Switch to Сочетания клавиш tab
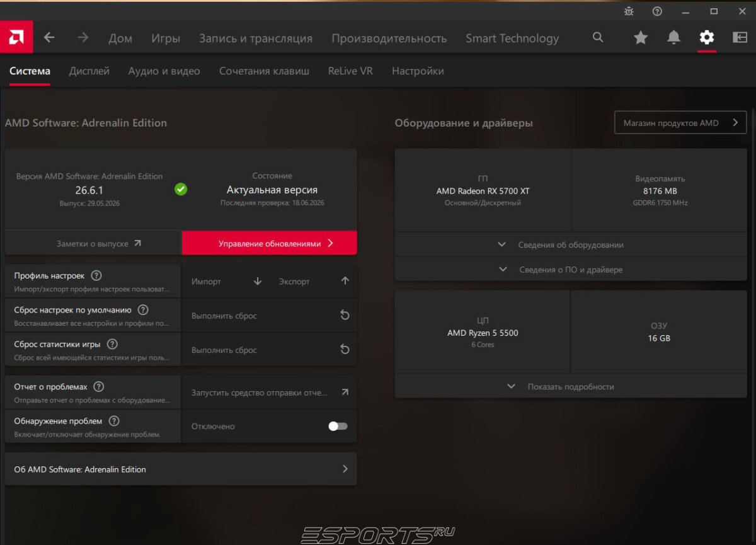 click(264, 71)
